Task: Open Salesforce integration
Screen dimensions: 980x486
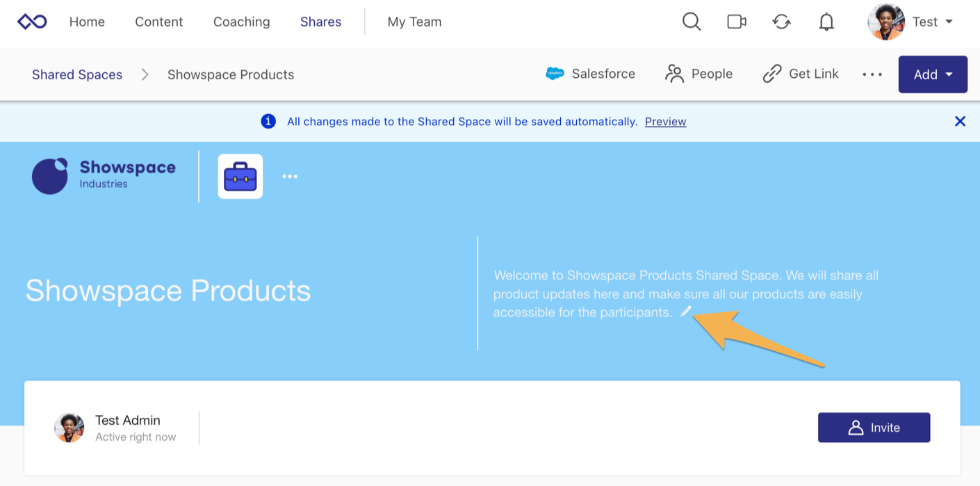Action: (x=590, y=74)
